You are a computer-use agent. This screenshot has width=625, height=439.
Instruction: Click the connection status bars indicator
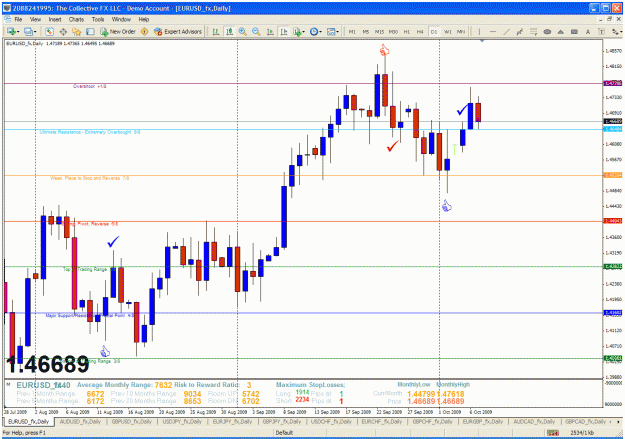click(552, 433)
